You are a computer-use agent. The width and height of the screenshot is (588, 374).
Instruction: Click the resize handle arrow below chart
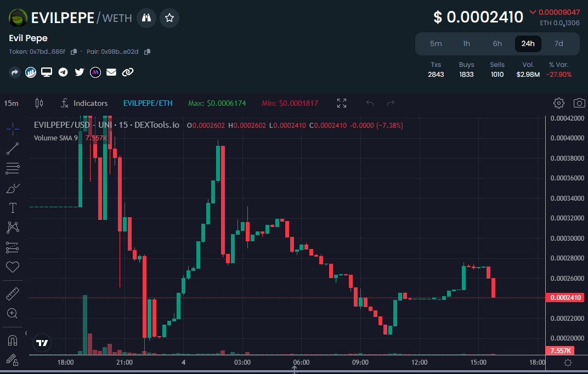[x=295, y=370]
